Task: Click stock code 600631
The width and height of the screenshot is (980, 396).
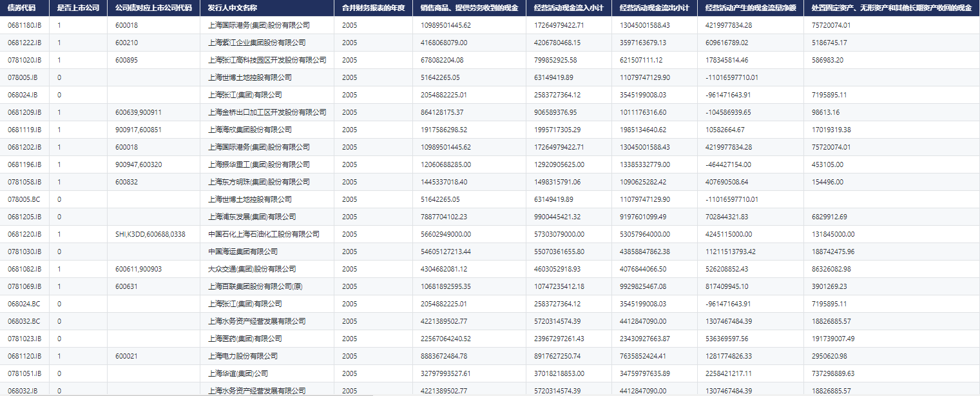Action: pos(127,286)
